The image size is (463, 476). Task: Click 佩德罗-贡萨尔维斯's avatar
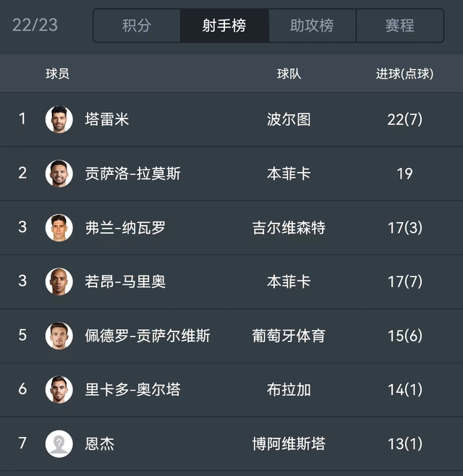[59, 336]
